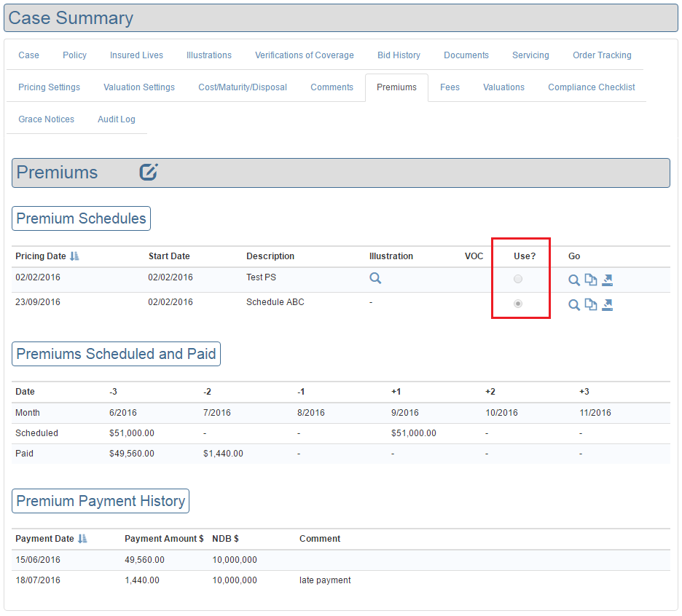Click the Premiums Scheduled and Paid heading
This screenshot has height=616, width=682.
[x=116, y=354]
